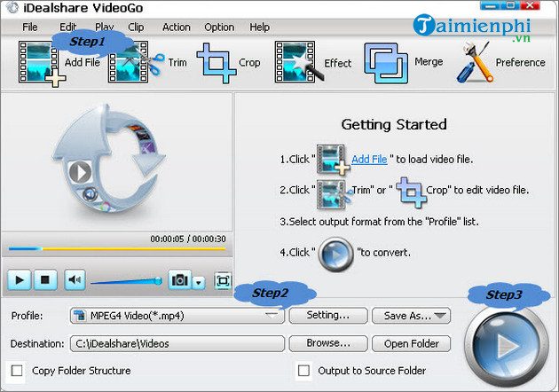Open the Play menu
This screenshot has height=392, width=559.
pyautogui.click(x=104, y=27)
